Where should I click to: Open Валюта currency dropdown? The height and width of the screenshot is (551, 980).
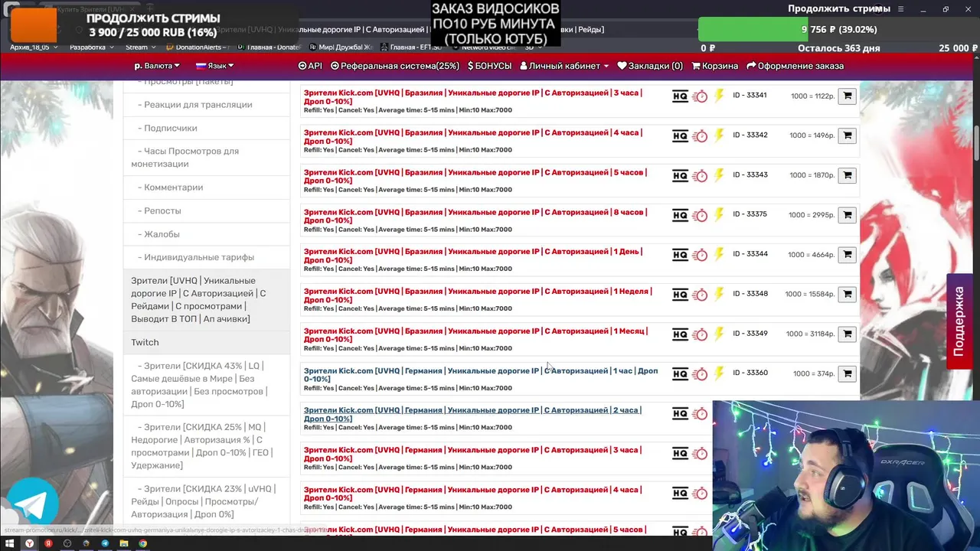[157, 66]
